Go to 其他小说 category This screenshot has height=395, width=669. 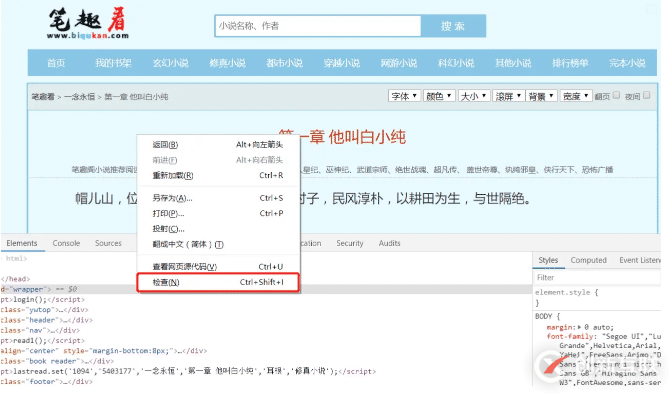(x=513, y=63)
